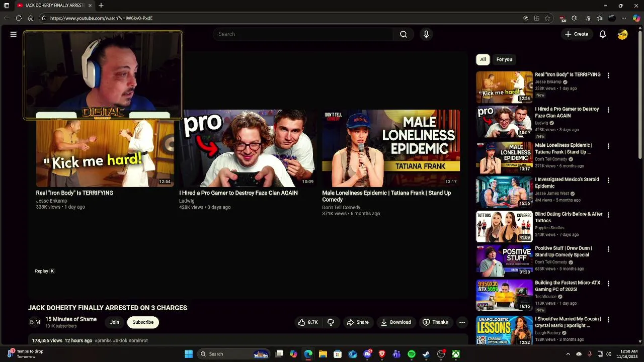Open a new browser tab
Screen dimensions: 644x362
(x=101, y=6)
